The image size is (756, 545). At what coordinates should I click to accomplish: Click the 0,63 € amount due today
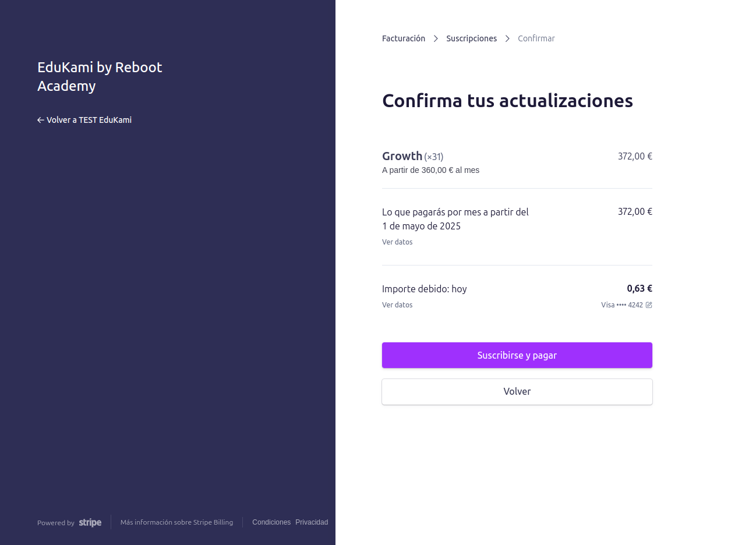click(x=640, y=288)
